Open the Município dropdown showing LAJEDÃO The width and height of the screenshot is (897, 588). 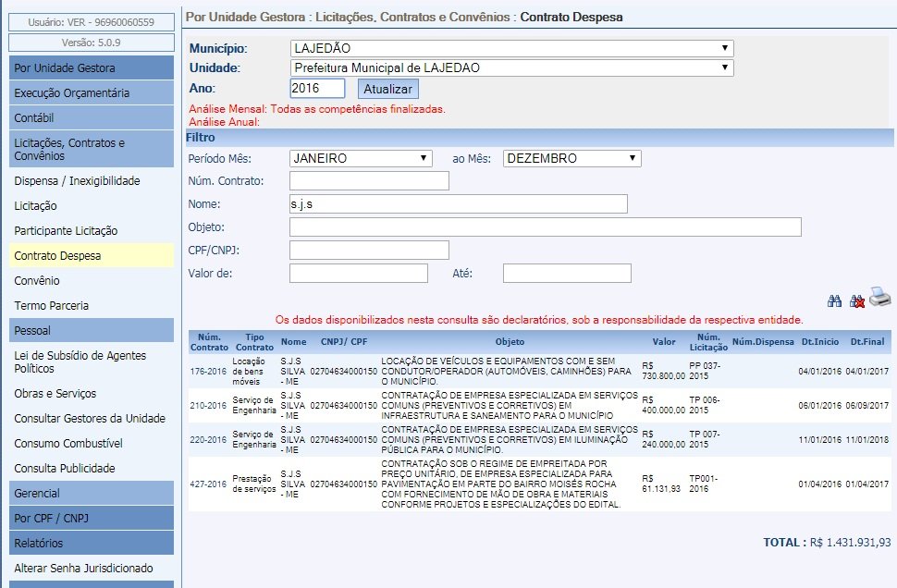click(x=510, y=48)
